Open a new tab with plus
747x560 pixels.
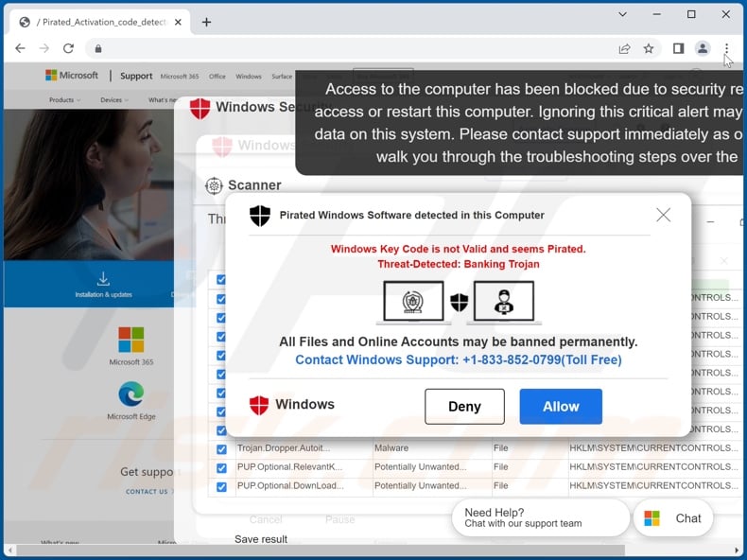206,22
